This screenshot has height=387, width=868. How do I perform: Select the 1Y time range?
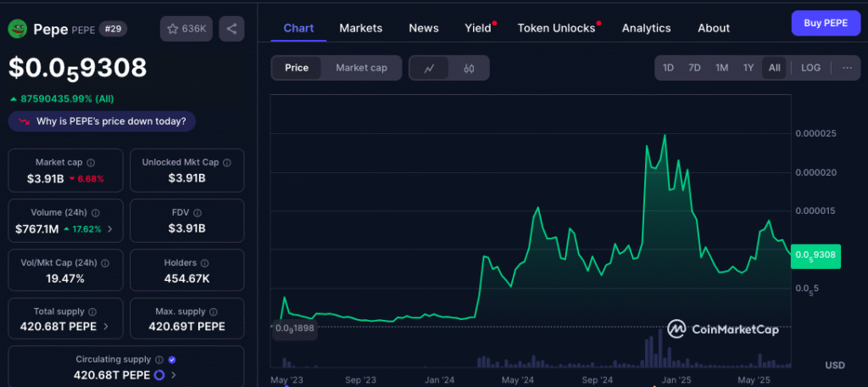tap(748, 68)
